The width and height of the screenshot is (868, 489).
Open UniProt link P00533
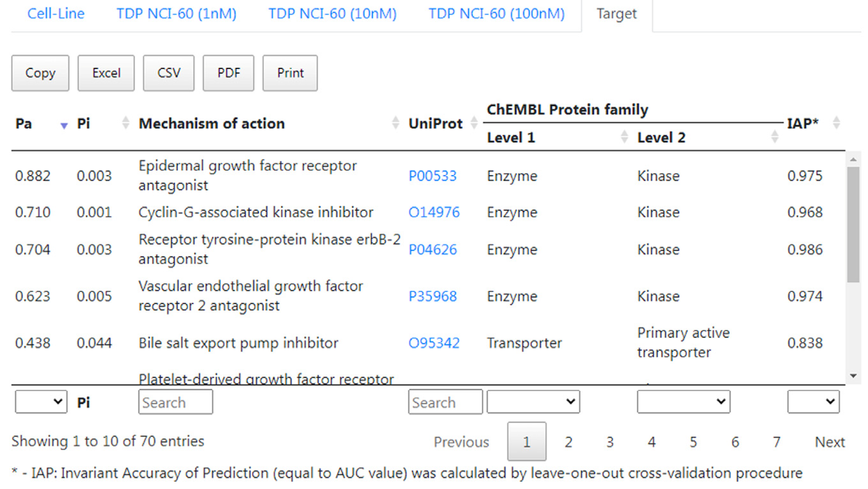(432, 176)
